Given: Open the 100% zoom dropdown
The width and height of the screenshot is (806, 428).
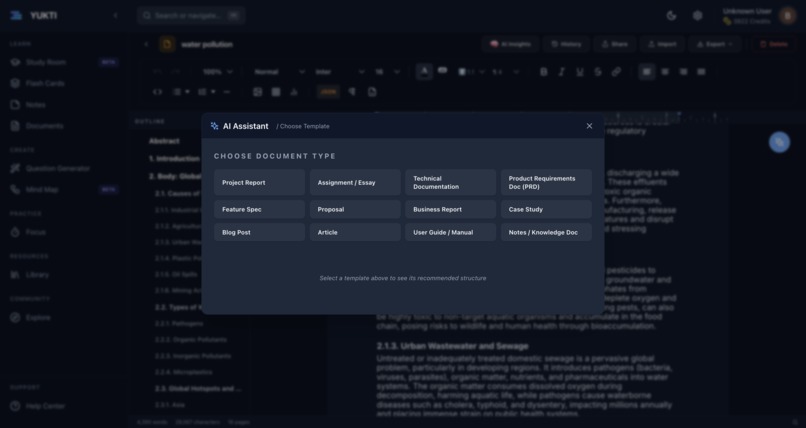Looking at the screenshot, I should (217, 72).
